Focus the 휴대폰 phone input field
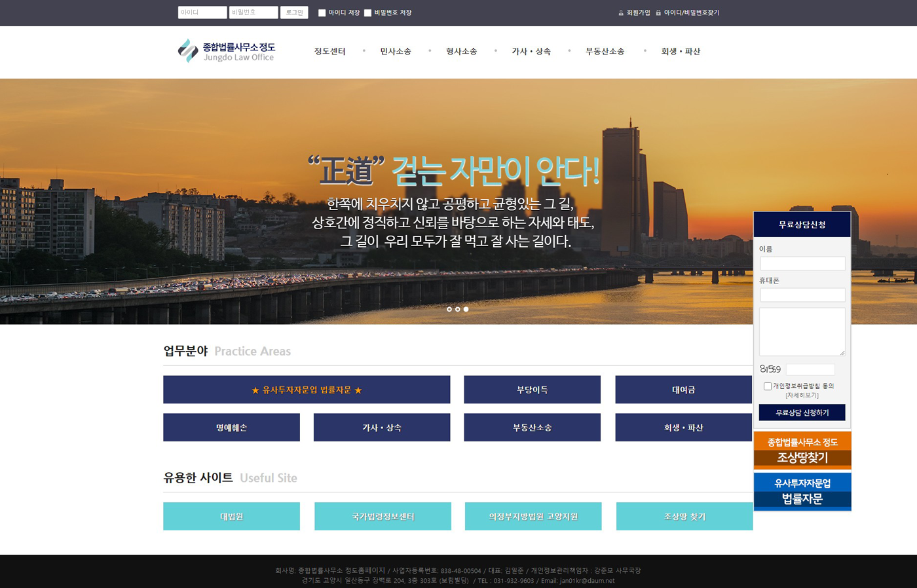 pyautogui.click(x=802, y=295)
